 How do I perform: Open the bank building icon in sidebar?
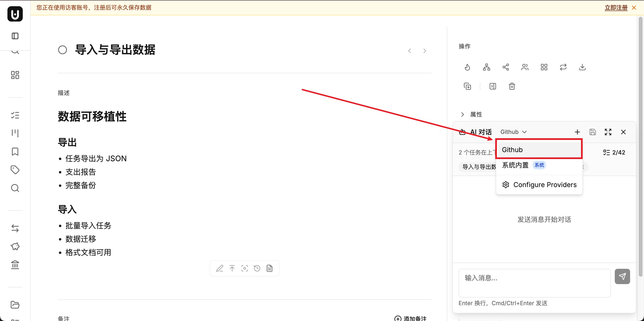point(15,265)
